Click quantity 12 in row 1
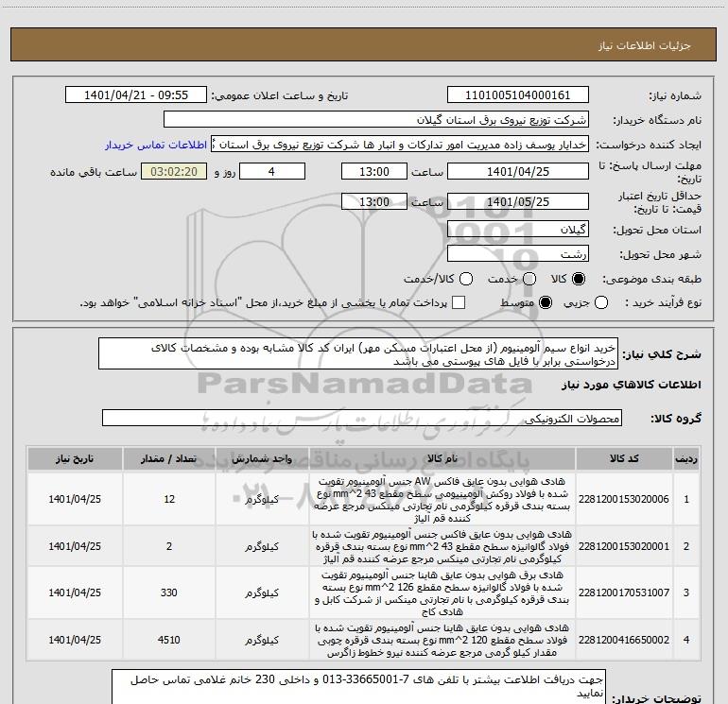The image size is (728, 704). click(x=169, y=499)
